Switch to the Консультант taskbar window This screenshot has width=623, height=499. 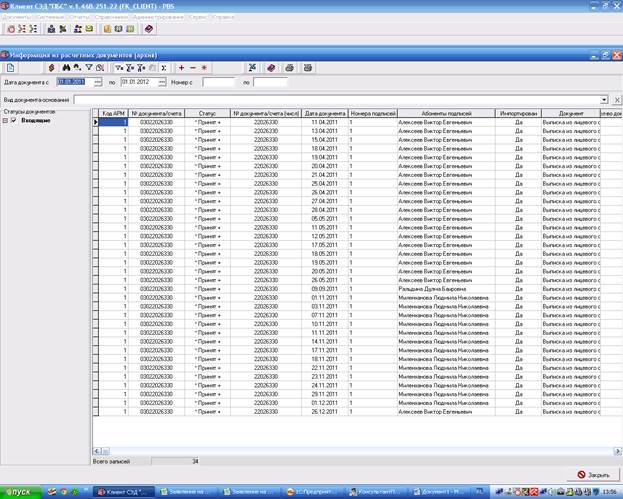point(375,492)
